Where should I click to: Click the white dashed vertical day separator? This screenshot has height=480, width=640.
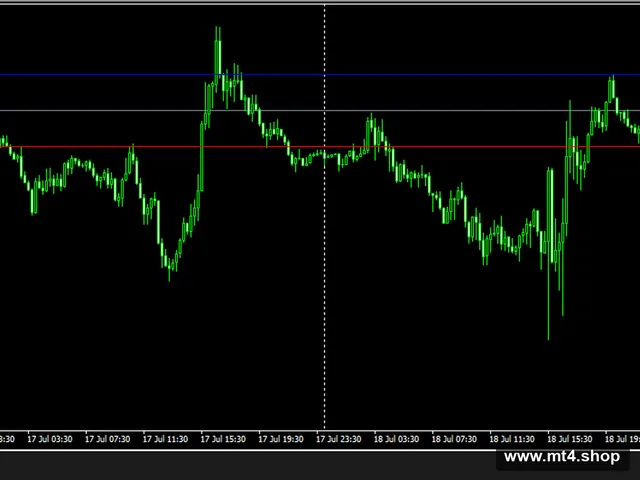click(x=325, y=216)
